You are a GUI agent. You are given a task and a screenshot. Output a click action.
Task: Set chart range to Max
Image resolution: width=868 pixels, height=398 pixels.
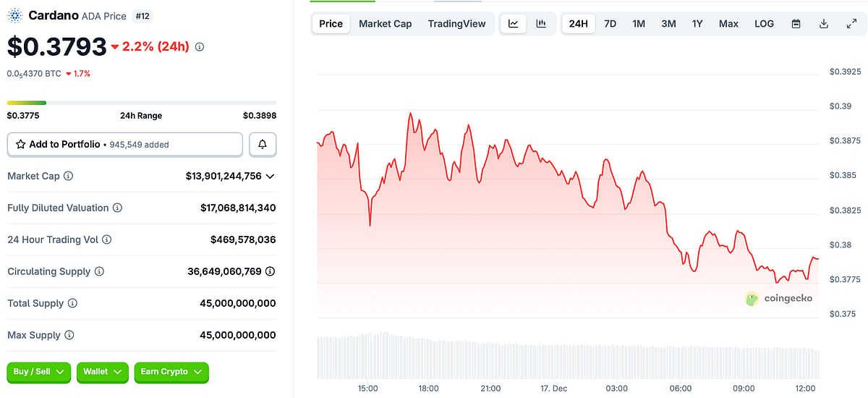(x=728, y=24)
